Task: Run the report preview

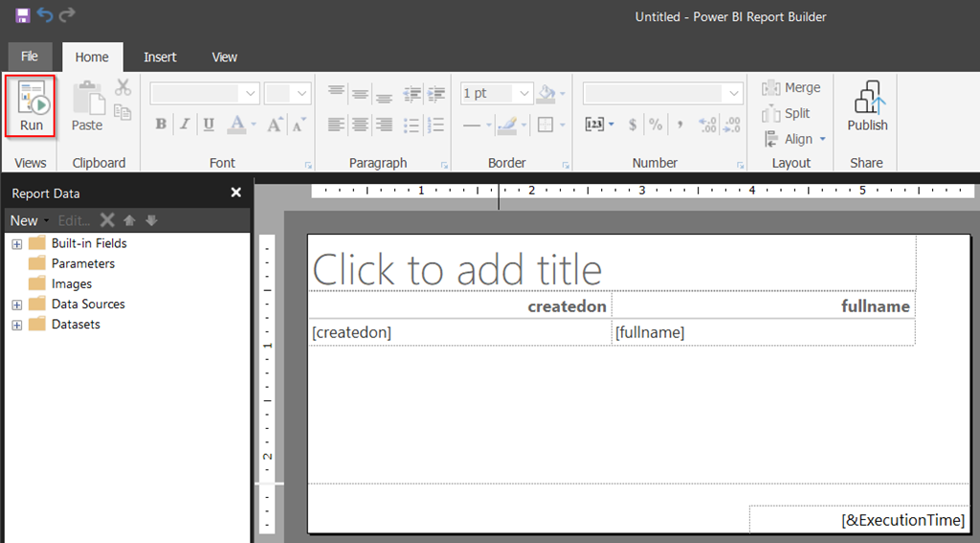Action: (x=31, y=105)
